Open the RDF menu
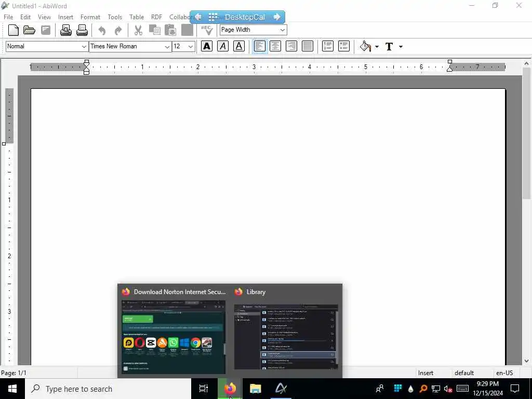Viewport: 532px width, 399px height. click(157, 17)
